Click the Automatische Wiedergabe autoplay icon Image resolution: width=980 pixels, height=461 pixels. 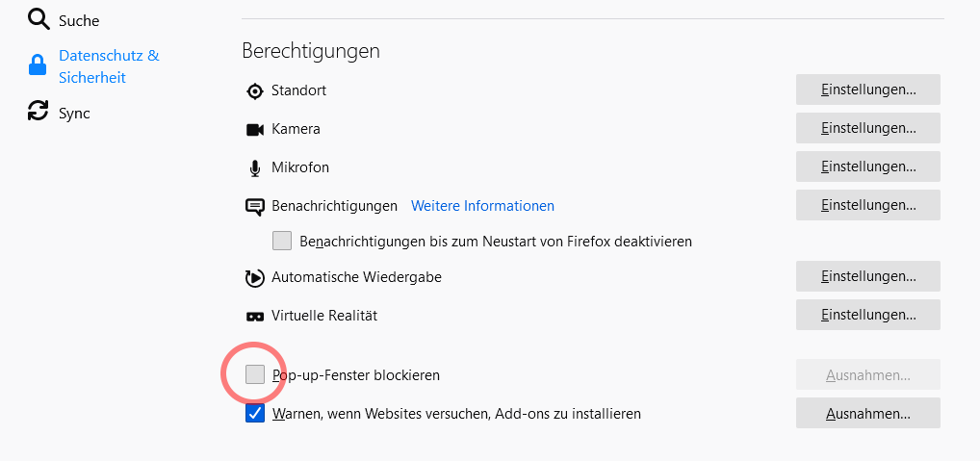click(x=254, y=278)
